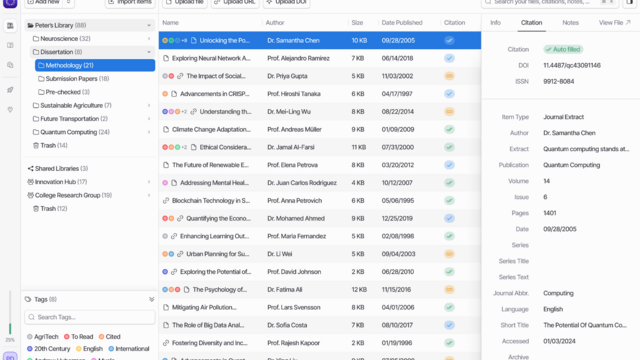Click the +2 tag overflow on Ethical Considera row
Viewport: 640px width, 360px height.
(x=184, y=147)
